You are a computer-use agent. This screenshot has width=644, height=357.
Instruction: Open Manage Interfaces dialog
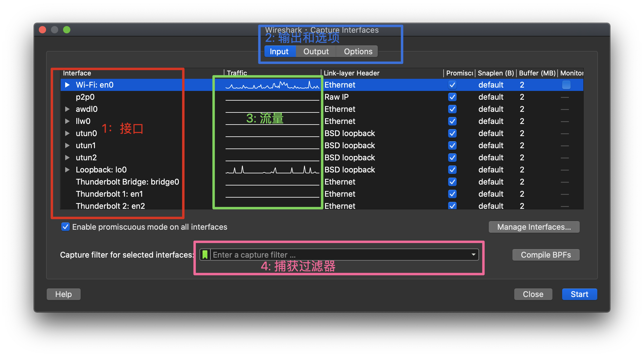534,227
